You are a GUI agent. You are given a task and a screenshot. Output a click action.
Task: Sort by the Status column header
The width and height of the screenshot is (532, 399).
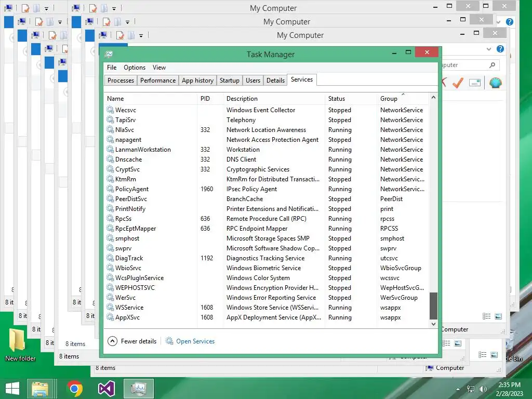click(x=351, y=98)
